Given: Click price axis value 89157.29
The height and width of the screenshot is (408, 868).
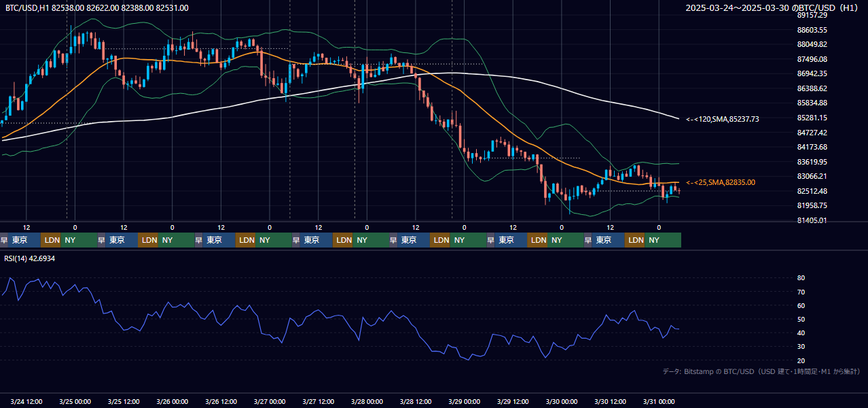Looking at the screenshot, I should point(812,15).
